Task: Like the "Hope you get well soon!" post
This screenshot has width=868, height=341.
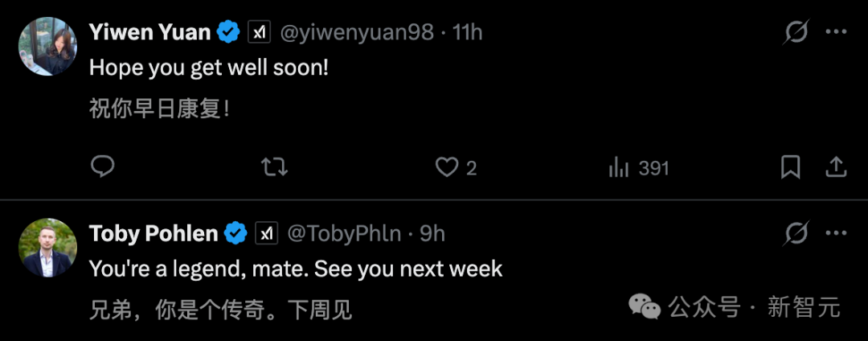Action: 446,166
